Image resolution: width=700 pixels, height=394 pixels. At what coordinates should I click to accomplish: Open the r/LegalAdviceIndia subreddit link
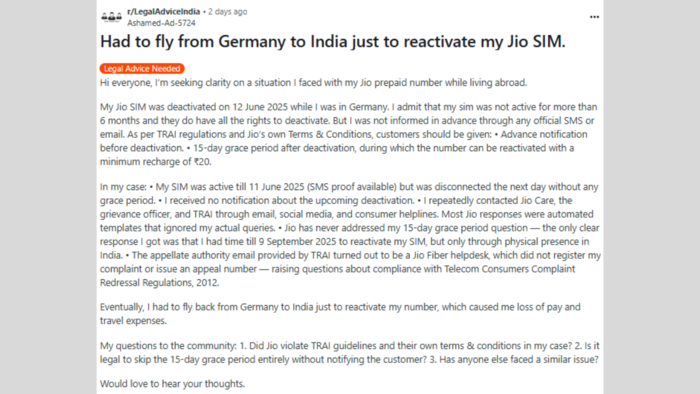tap(163, 12)
